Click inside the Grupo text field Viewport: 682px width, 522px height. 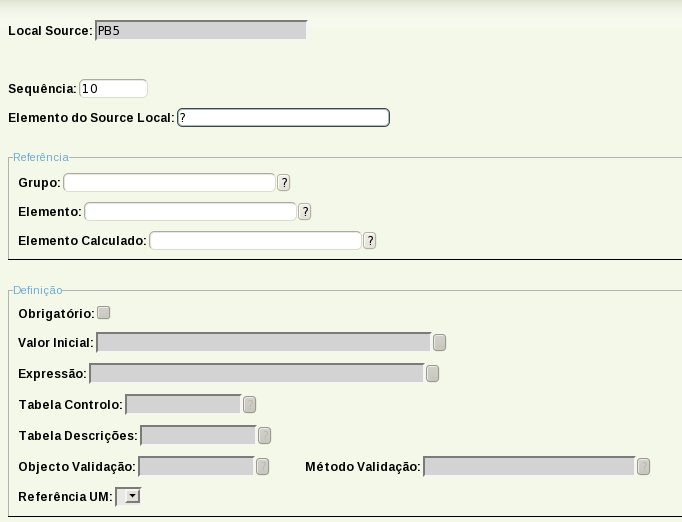pos(169,183)
